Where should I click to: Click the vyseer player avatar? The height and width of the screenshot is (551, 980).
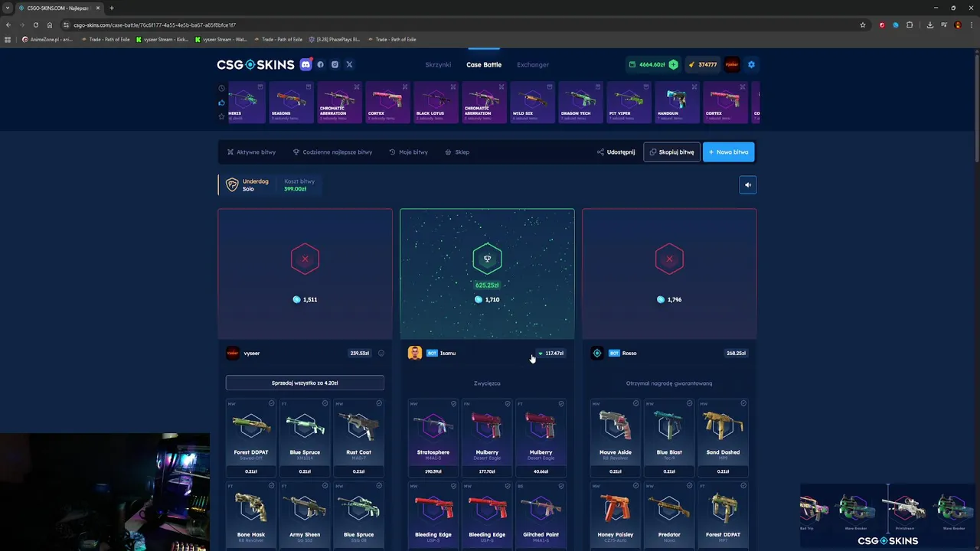point(232,353)
